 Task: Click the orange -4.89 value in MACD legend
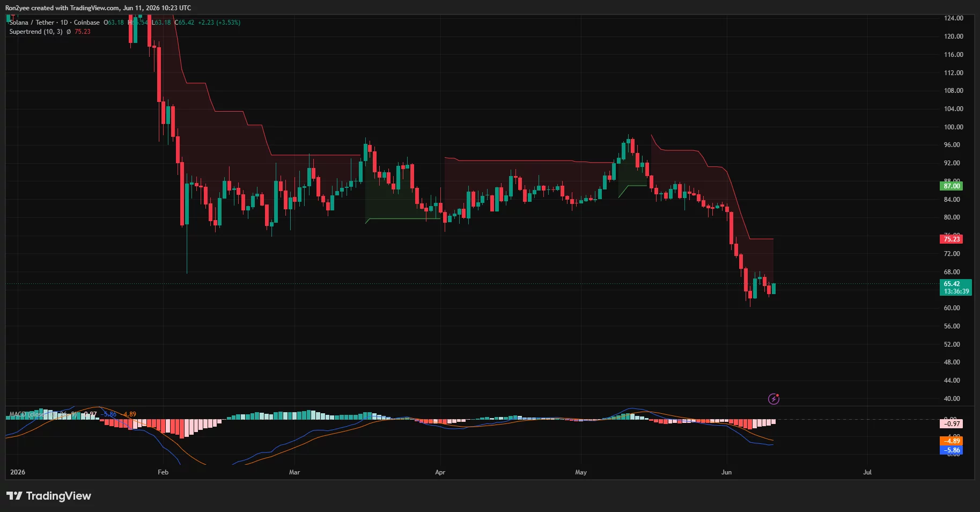[x=129, y=414]
